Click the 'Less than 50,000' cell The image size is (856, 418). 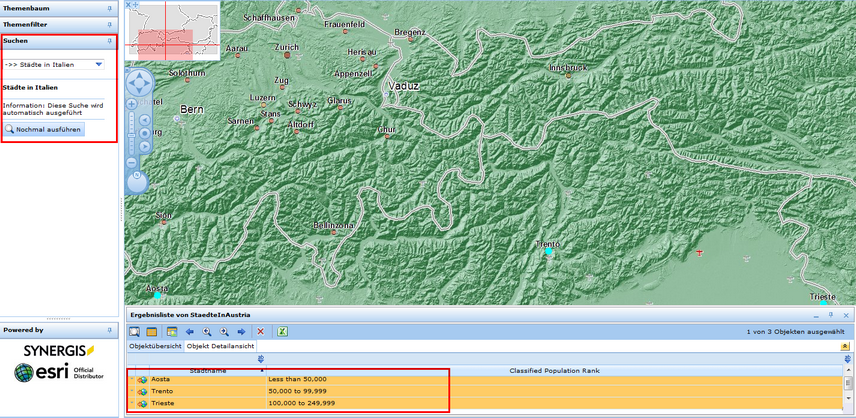tap(555, 379)
